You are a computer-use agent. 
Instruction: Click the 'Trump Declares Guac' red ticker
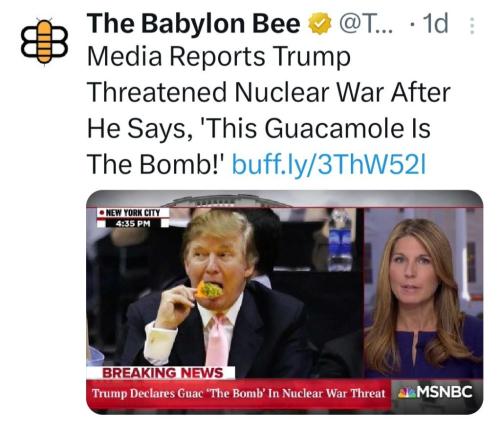tap(238, 394)
